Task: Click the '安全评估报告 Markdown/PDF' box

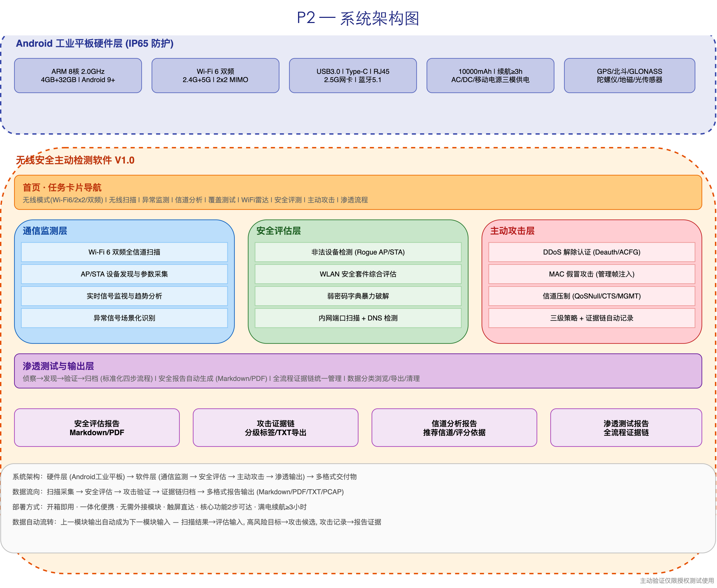Action: pos(97,428)
